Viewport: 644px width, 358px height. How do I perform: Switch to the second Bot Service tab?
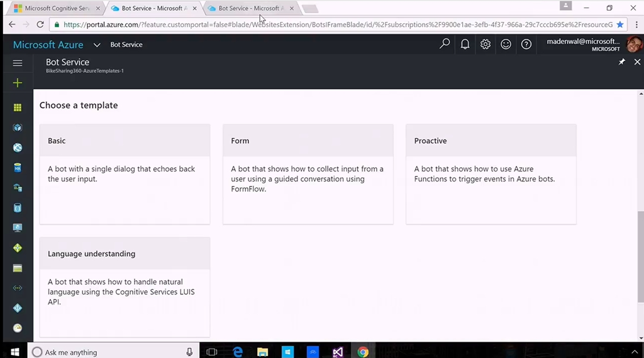[x=154, y=8]
